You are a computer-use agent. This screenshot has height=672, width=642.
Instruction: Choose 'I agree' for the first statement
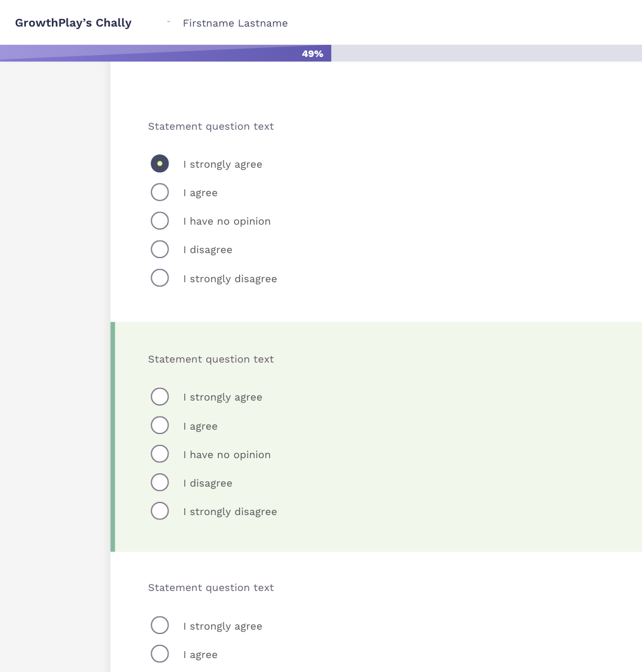coord(160,192)
